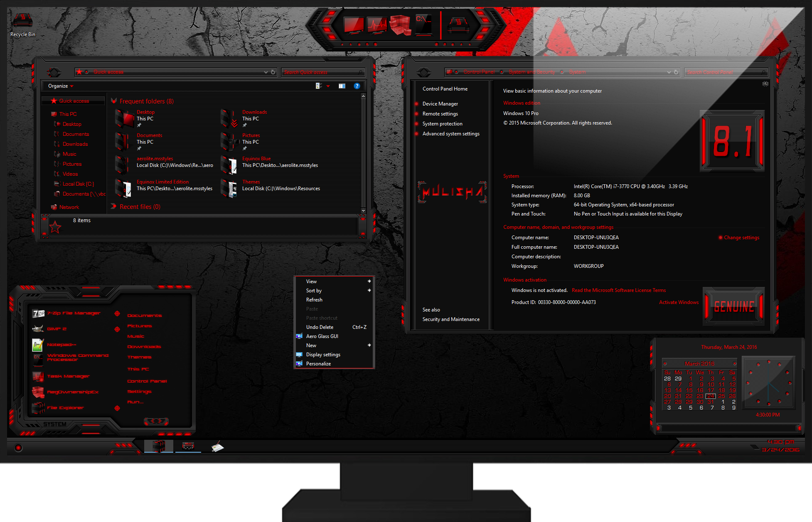Image resolution: width=812 pixels, height=522 pixels.
Task: Open Advanced system settings link
Action: pyautogui.click(x=451, y=134)
